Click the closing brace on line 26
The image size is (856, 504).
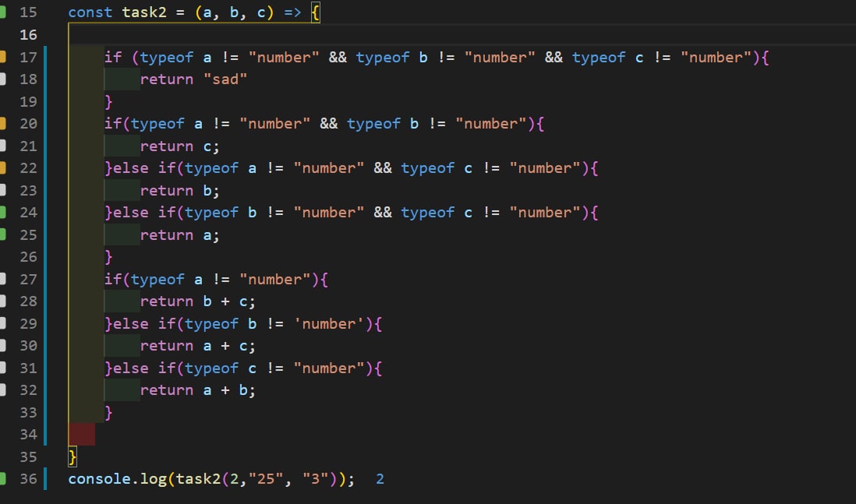coord(108,257)
